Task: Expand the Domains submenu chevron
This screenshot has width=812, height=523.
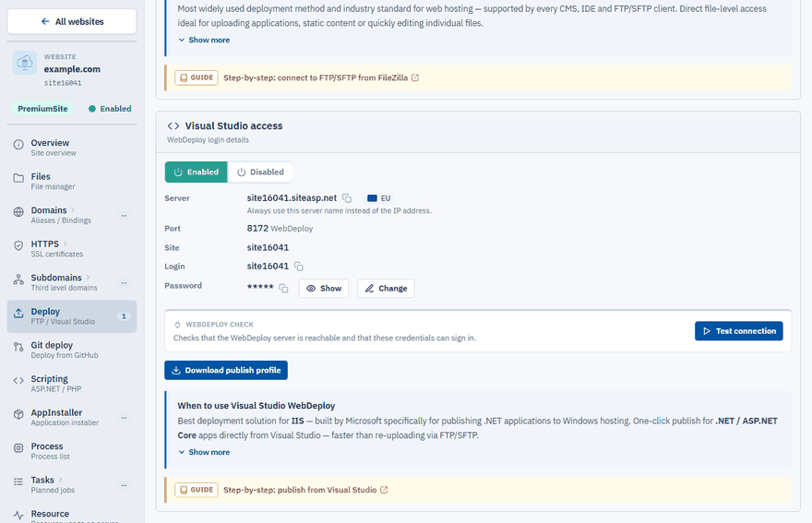Action: (73, 209)
